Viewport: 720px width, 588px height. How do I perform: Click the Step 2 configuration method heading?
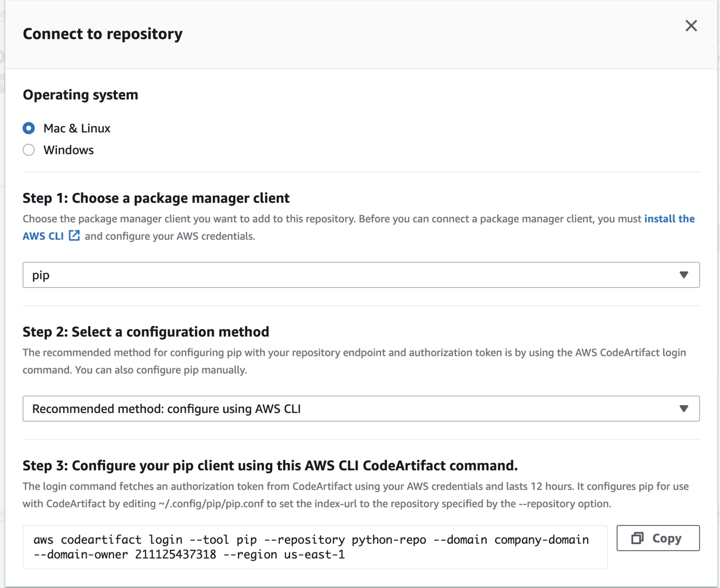pos(146,331)
